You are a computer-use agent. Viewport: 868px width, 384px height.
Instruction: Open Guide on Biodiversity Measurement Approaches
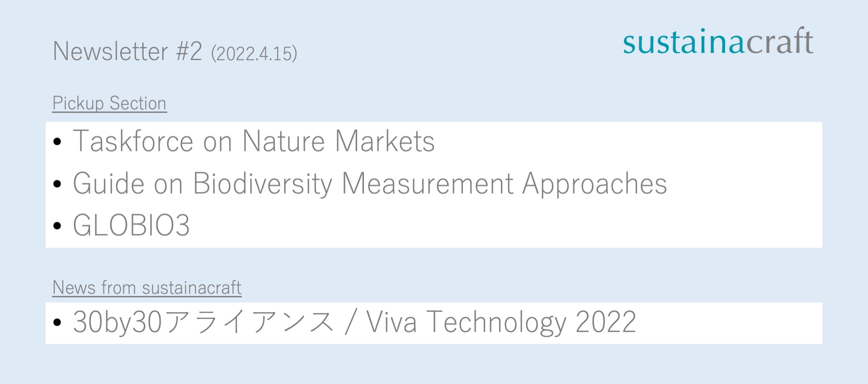click(x=370, y=184)
